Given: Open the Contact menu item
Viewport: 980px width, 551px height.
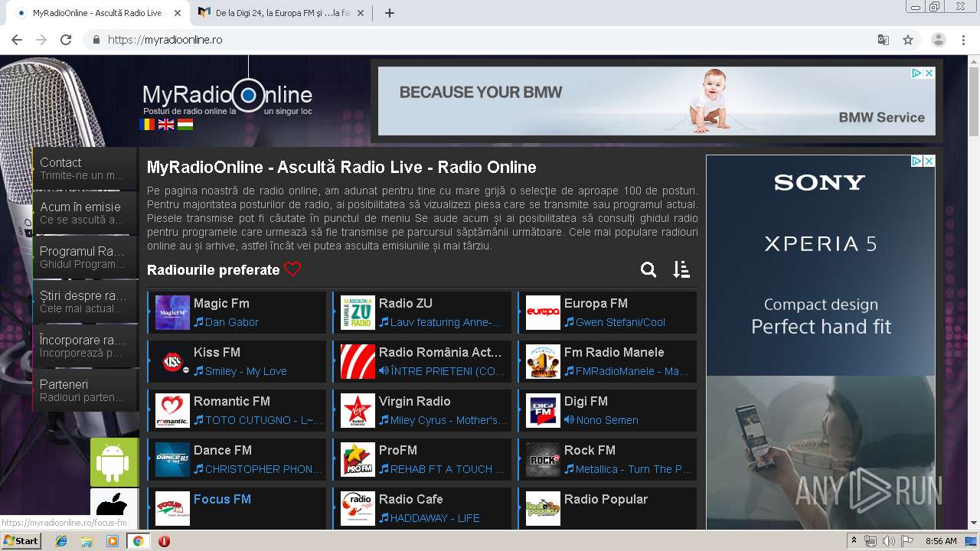Looking at the screenshot, I should coord(85,168).
